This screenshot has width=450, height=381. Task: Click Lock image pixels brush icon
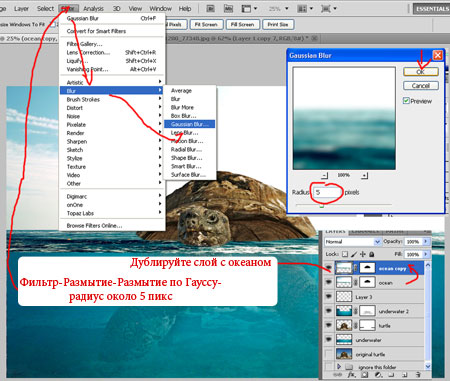pyautogui.click(x=354, y=254)
